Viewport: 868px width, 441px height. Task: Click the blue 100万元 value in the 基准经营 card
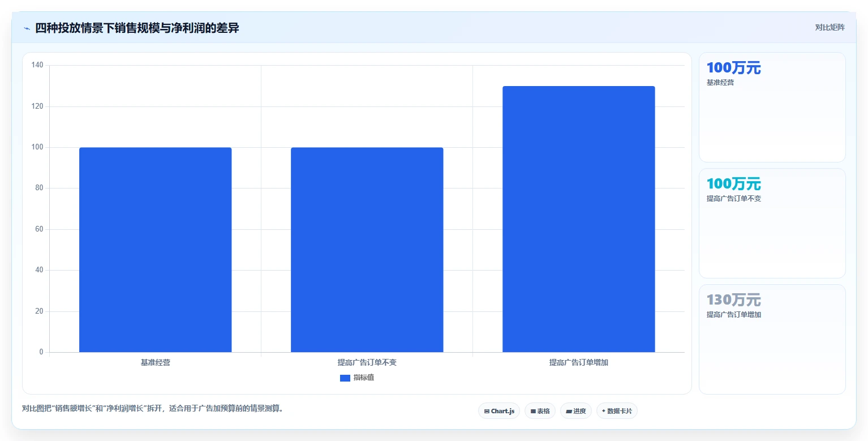733,68
